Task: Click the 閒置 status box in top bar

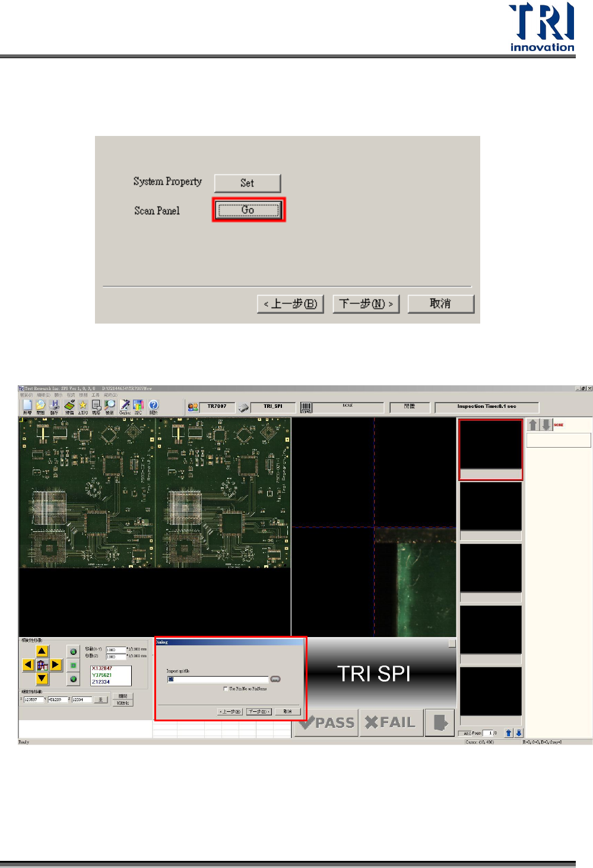Action: coord(410,407)
